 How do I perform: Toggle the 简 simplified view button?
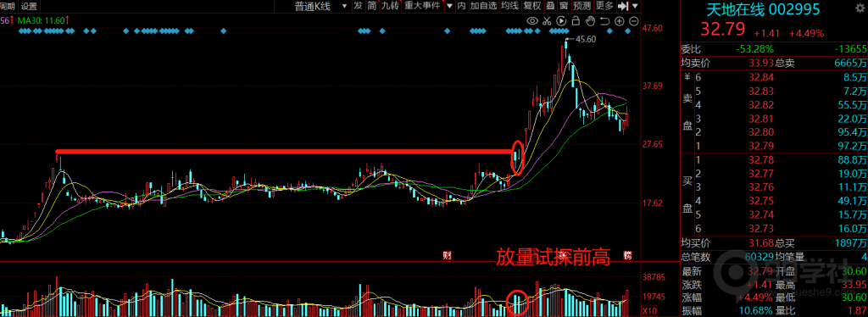tap(372, 6)
